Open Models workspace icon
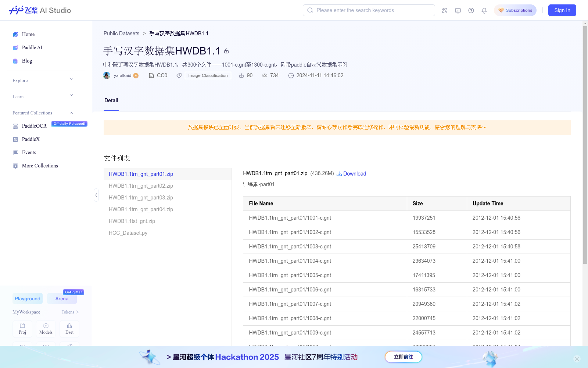This screenshot has height=368, width=588. (x=46, y=329)
